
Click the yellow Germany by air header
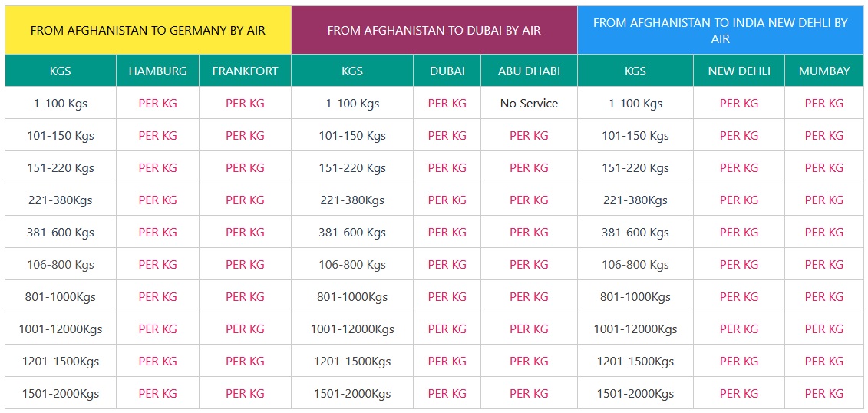pyautogui.click(x=148, y=31)
